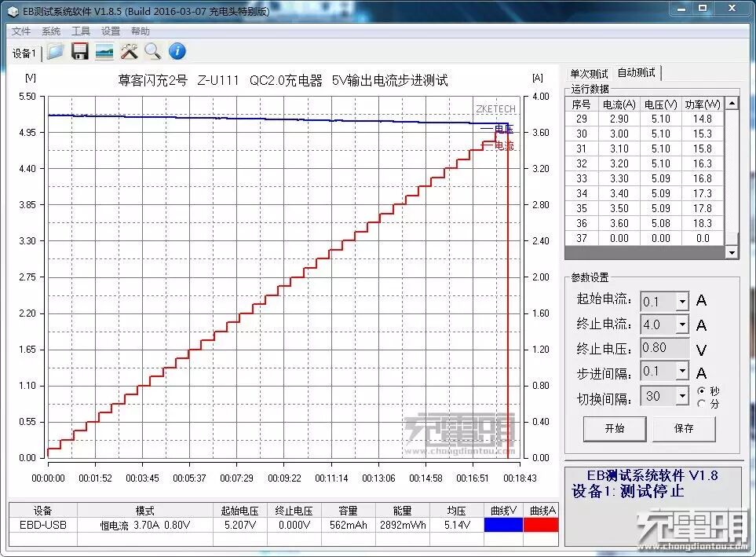
Task: Open settings with hammer-wrench tools icon
Action: (x=129, y=51)
